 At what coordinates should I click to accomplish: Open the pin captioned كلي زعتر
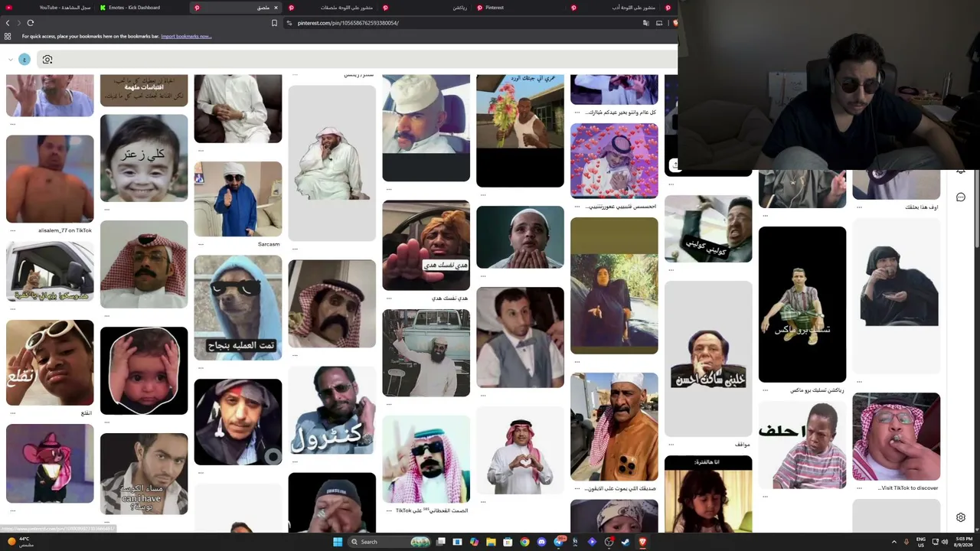144,158
